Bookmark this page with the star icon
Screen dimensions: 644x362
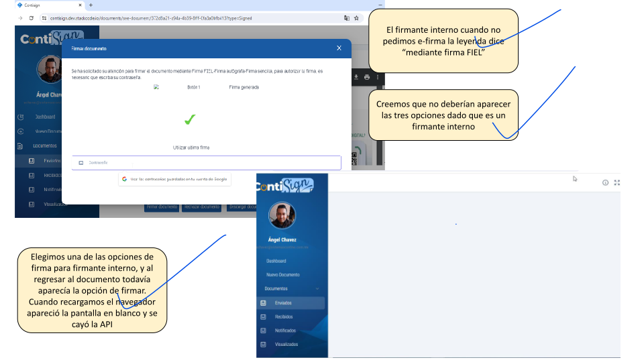click(x=356, y=18)
